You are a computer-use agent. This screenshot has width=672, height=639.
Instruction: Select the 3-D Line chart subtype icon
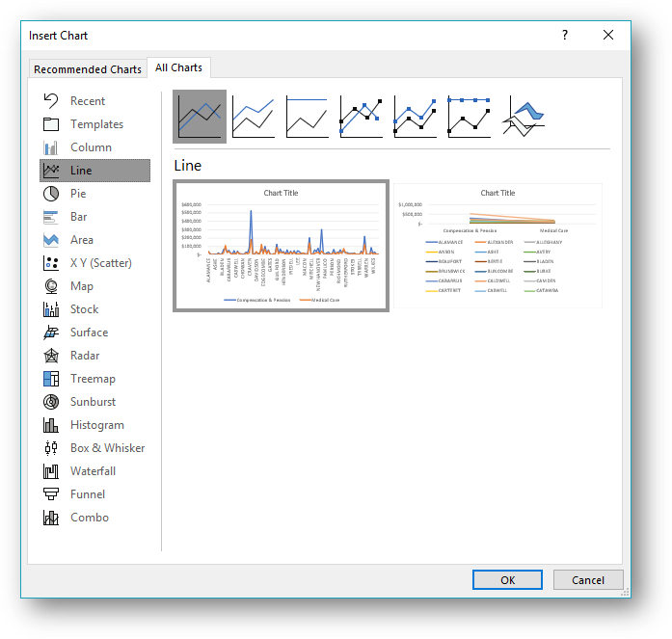(524, 117)
